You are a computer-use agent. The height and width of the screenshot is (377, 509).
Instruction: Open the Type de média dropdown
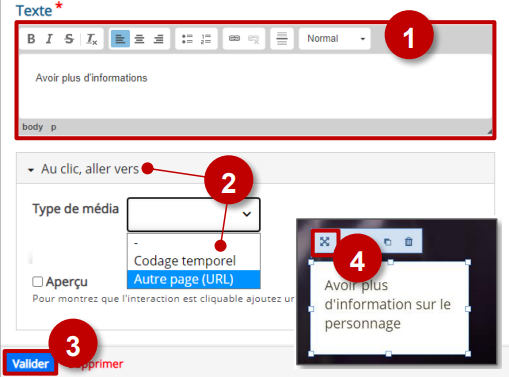coord(193,214)
